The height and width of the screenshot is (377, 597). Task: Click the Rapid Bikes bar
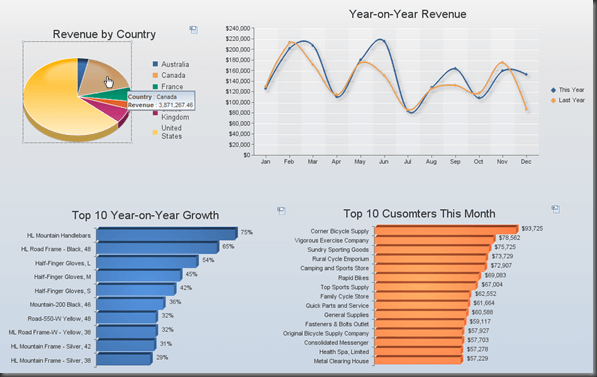pyautogui.click(x=428, y=277)
